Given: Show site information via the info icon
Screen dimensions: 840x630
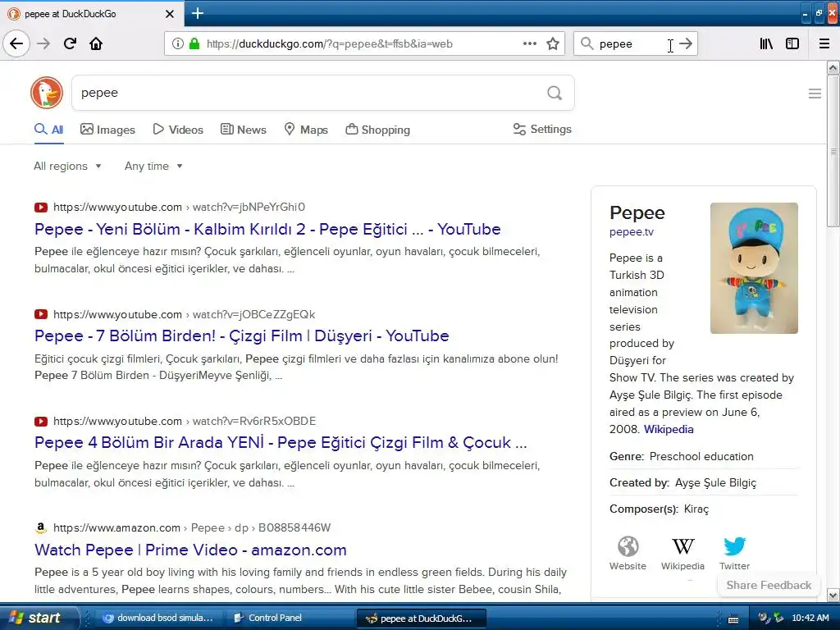Looking at the screenshot, I should 177,43.
